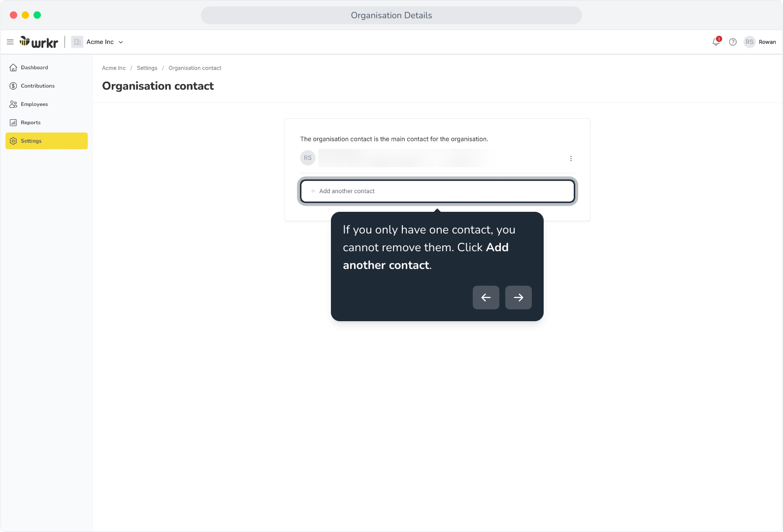Follow the Acme Inc breadcrumb link
Viewport: 783px width, 532px height.
[x=114, y=68]
